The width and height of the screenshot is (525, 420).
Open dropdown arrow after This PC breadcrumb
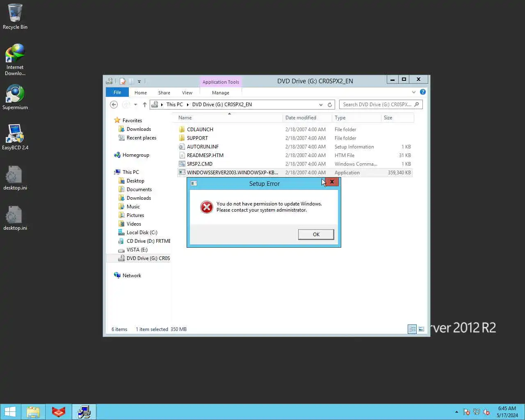pos(187,105)
